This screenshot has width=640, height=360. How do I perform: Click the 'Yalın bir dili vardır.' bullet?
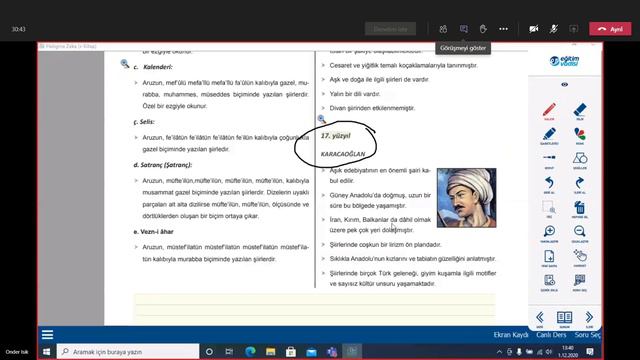(x=355, y=94)
